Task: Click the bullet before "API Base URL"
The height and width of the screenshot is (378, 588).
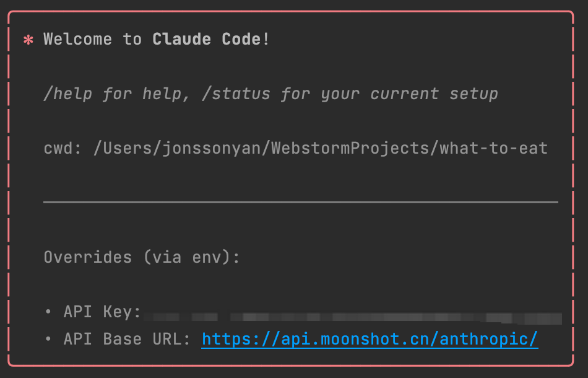Action: pyautogui.click(x=48, y=340)
